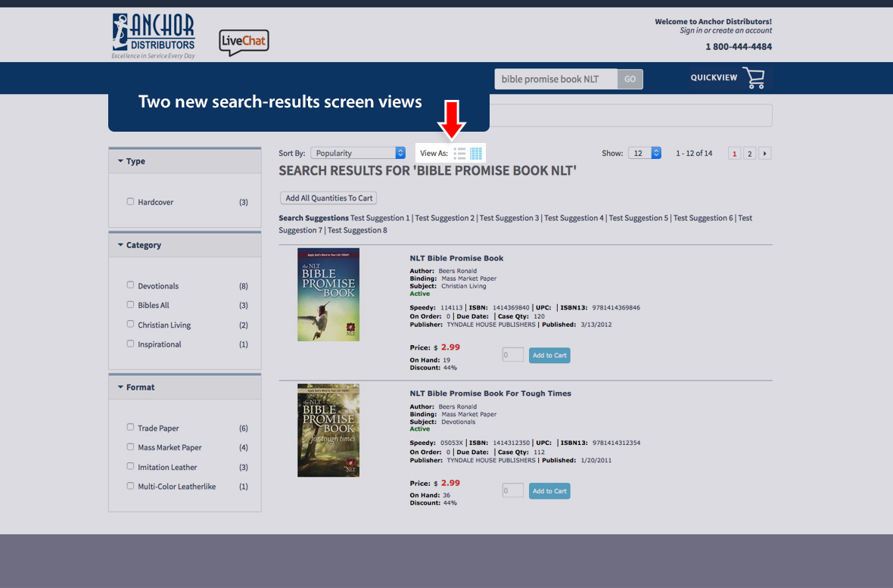Open Tough Times book cover thumbnail
The height and width of the screenshot is (588, 893).
[328, 430]
